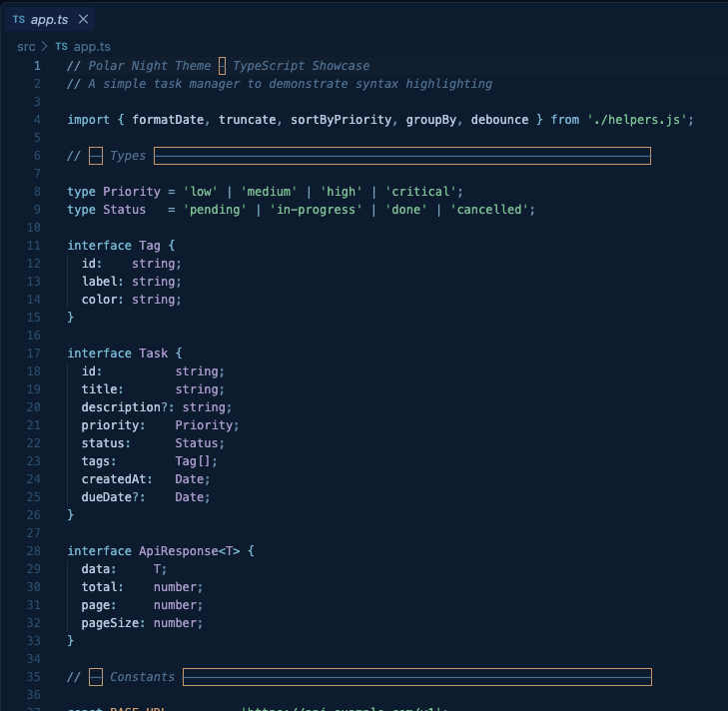Click the 'Tag[]' type on line 23
Screen dimensions: 728x711
(x=193, y=461)
